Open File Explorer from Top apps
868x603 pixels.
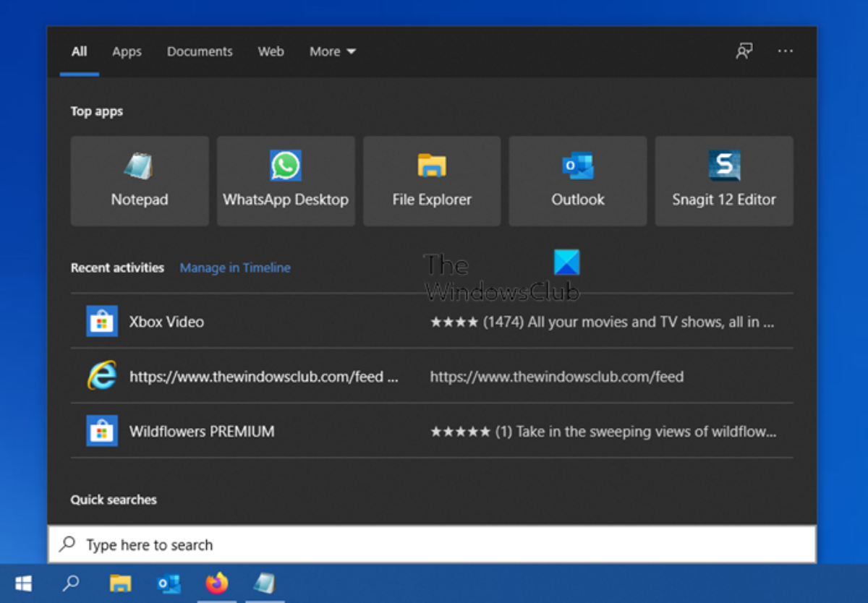pyautogui.click(x=432, y=181)
